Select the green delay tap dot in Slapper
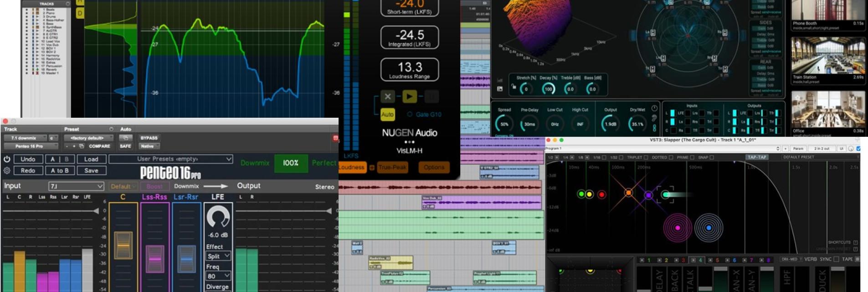 581,194
